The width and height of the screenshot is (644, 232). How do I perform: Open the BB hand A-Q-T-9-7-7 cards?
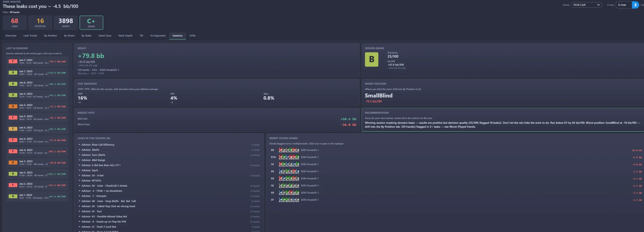click(x=289, y=193)
